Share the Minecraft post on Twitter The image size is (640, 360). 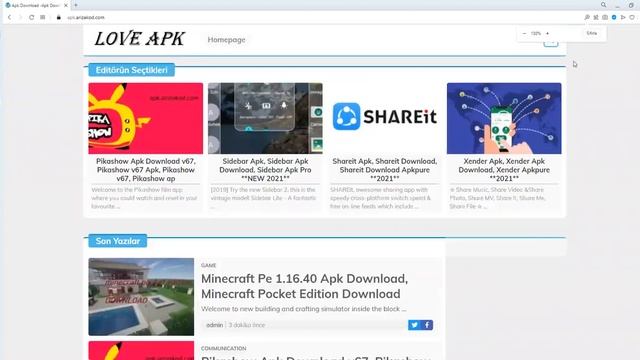tap(414, 325)
